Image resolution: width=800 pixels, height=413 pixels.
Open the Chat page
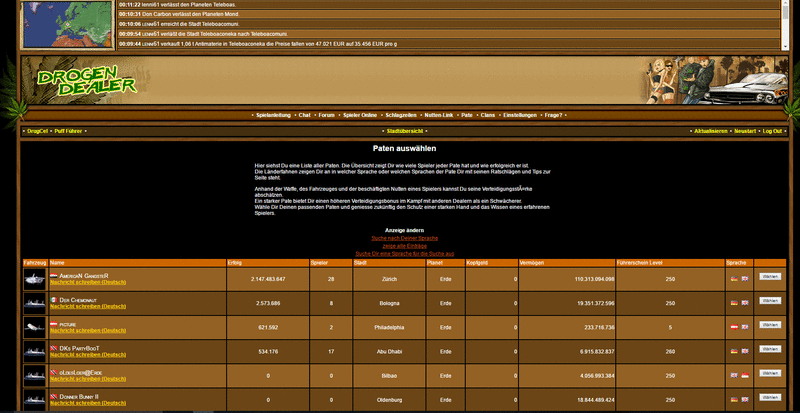[305, 115]
